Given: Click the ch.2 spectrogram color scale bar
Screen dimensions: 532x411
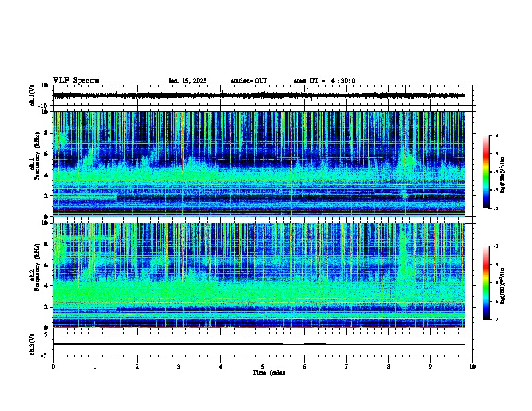Looking at the screenshot, I should (486, 283).
